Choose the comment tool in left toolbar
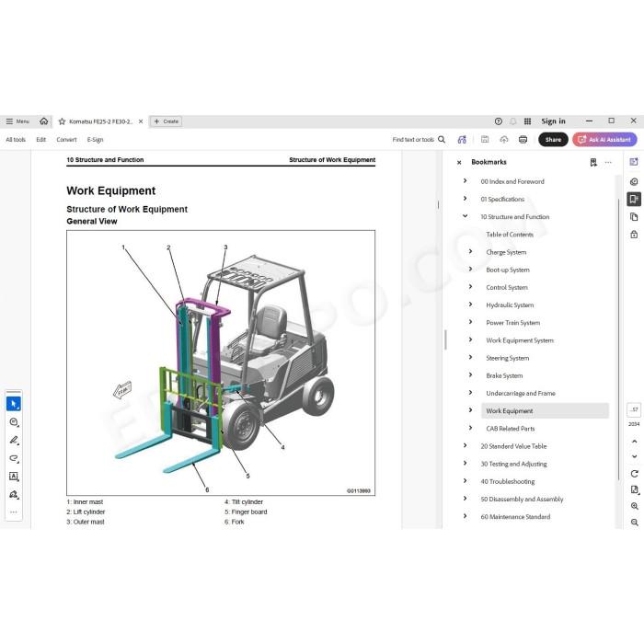 click(x=14, y=422)
